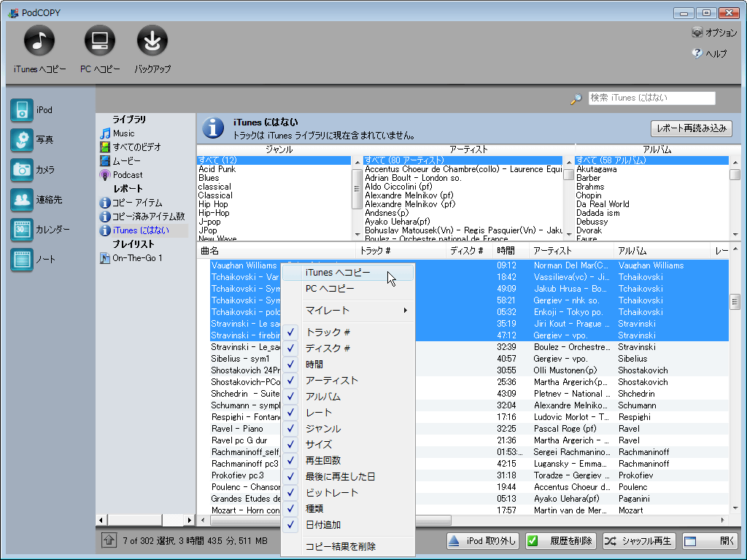
Task: Choose PC へコピー in context menu
Action: [x=348, y=289]
